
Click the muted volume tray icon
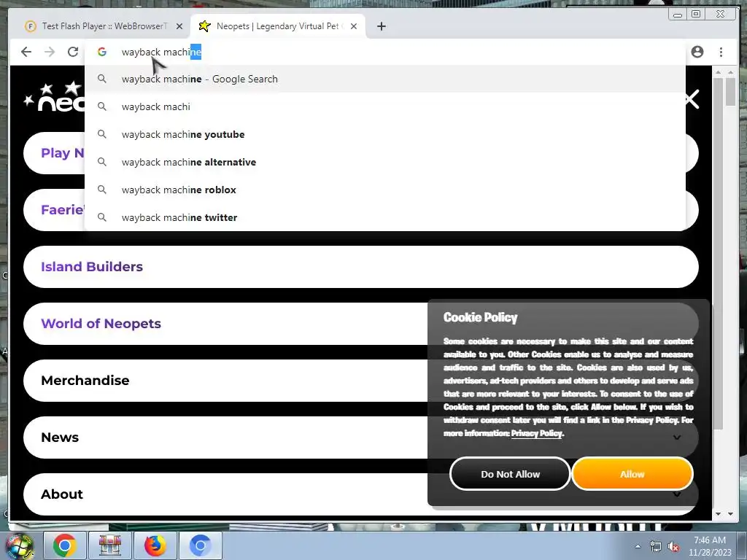673,547
